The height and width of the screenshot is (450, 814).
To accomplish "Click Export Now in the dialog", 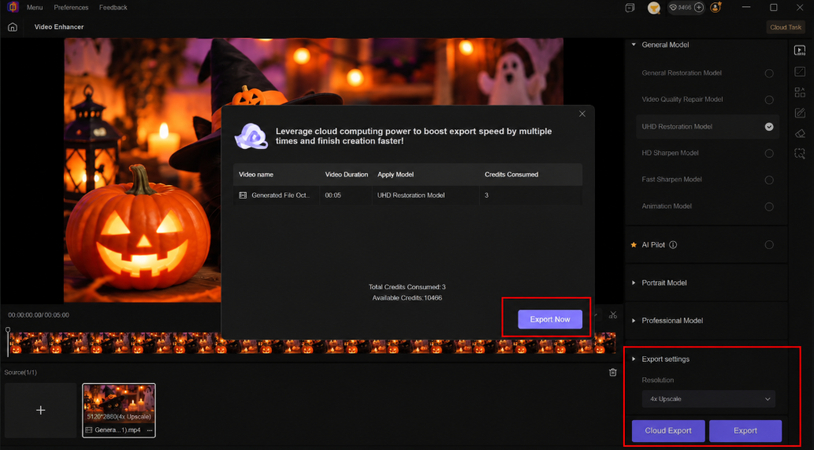I will [550, 319].
